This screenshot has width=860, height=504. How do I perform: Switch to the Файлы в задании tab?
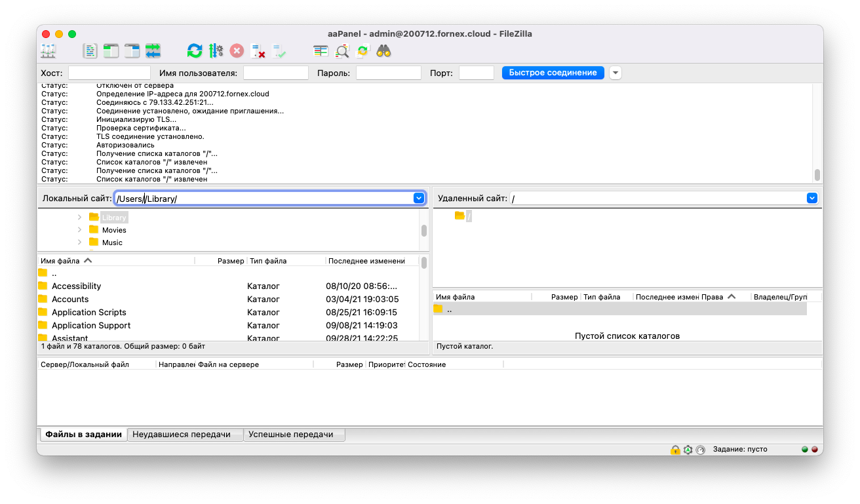[84, 434]
